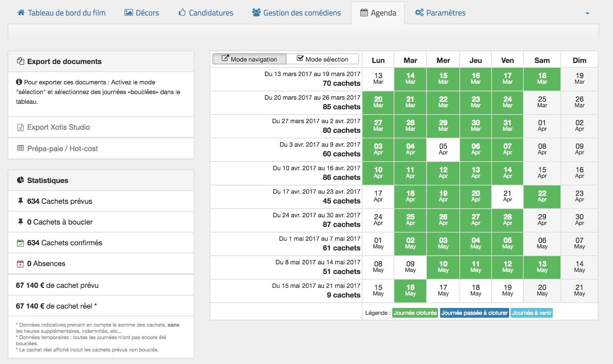Click the Prépa-paie table icon
Screen dimensions: 613x364
(x=21, y=148)
